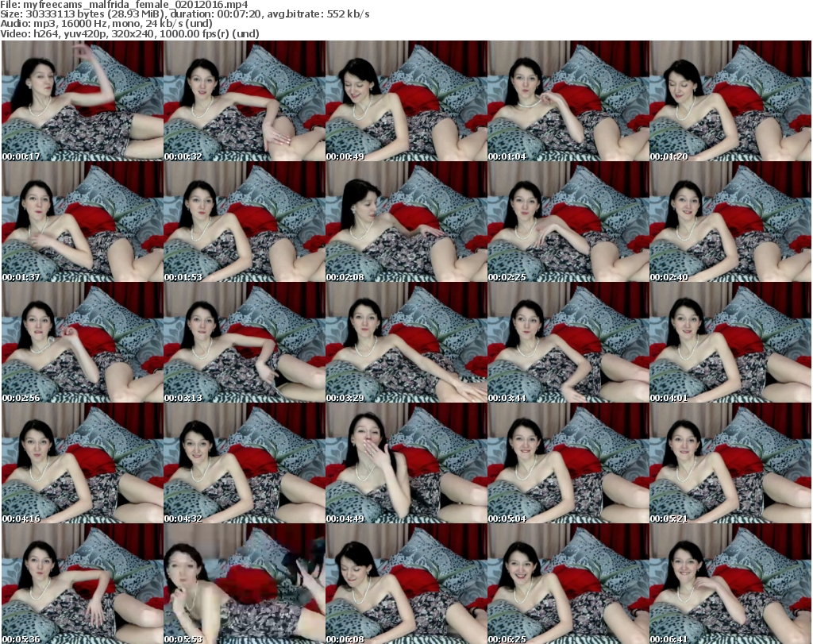
Task: Click the file name line in header
Action: pyautogui.click(x=125, y=5)
